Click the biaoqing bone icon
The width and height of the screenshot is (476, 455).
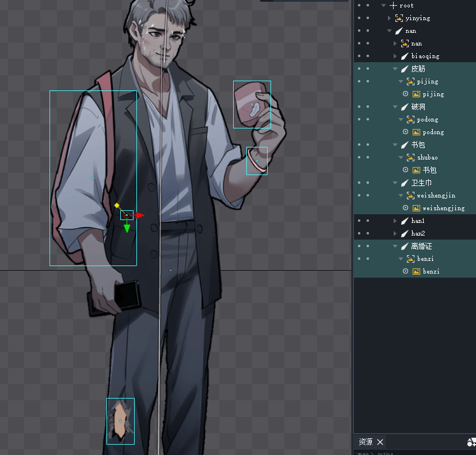point(405,56)
